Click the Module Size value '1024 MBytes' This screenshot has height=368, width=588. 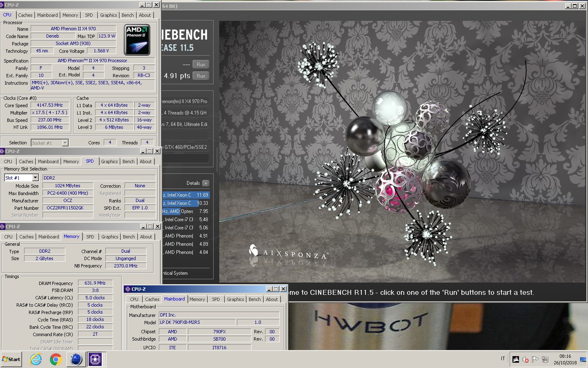point(68,186)
